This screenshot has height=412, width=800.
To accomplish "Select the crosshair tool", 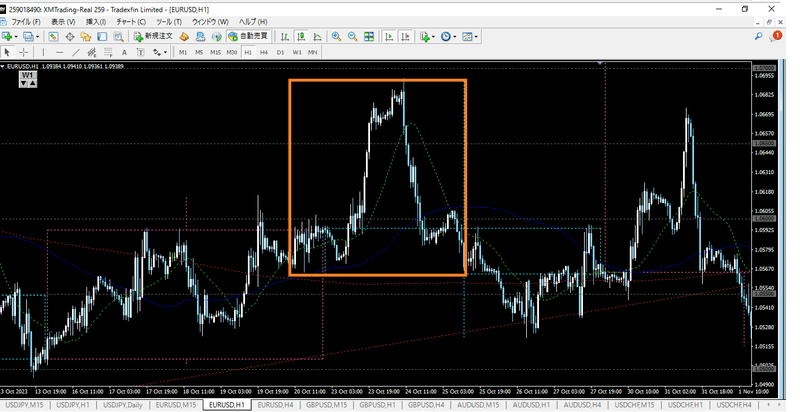I will point(23,52).
